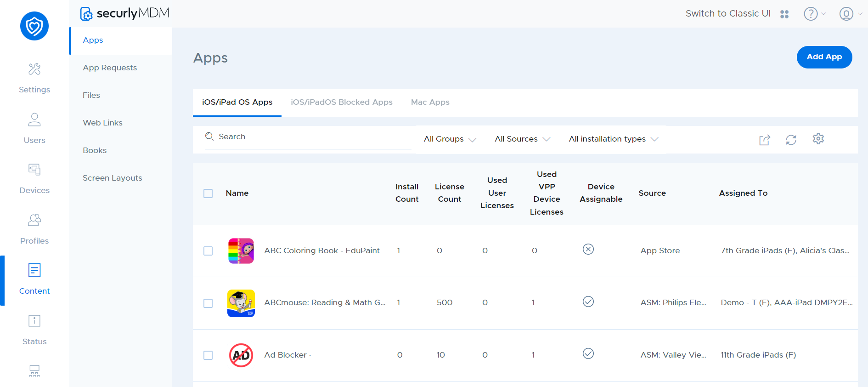
Task: Click the Used VPP Device Licenses header
Action: 547,193
